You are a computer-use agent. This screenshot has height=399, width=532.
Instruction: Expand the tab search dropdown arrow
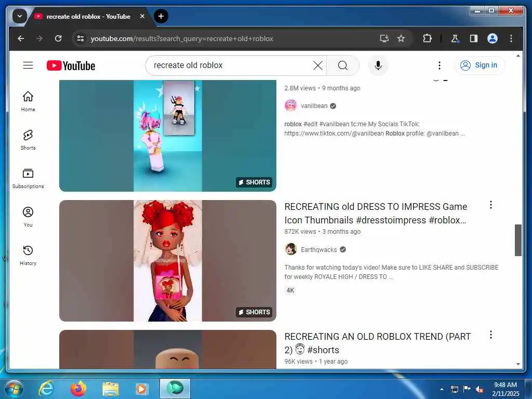click(20, 16)
